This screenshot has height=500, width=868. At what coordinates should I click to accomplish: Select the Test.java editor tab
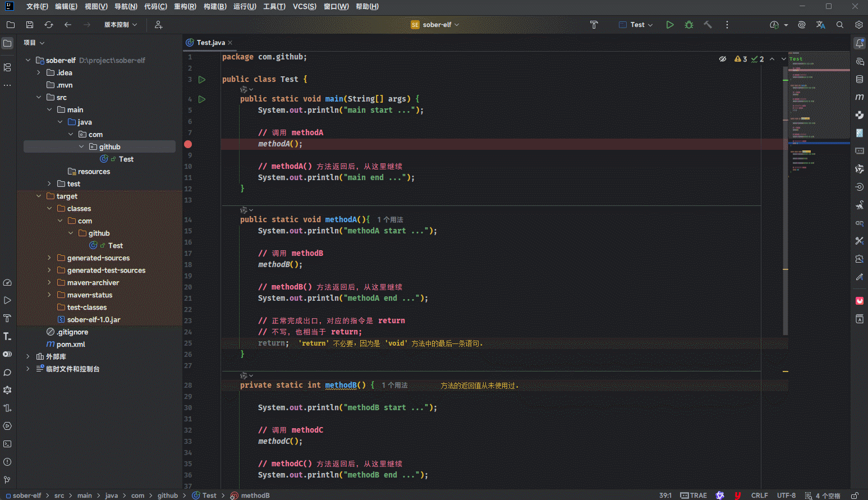(210, 43)
